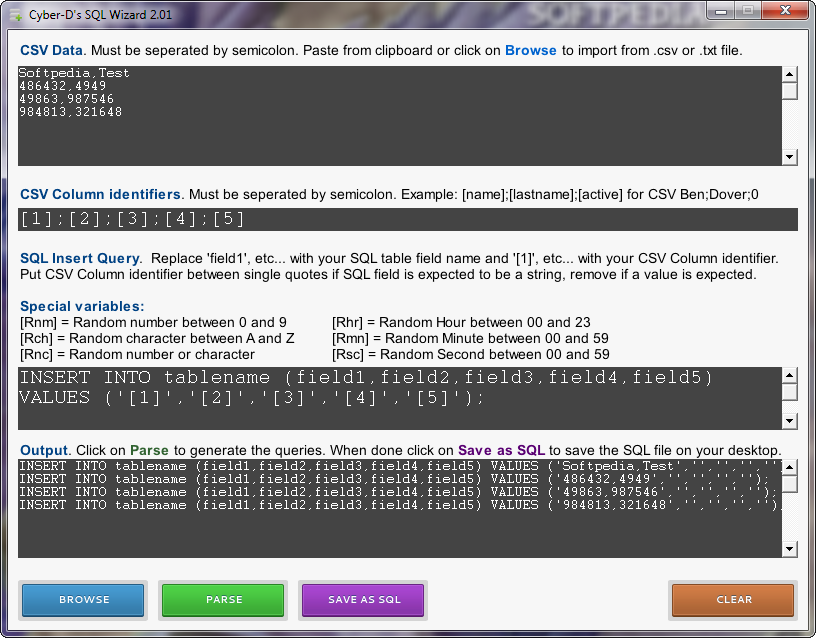Viewport: 816px width, 638px height.
Task: Click the green Parse button
Action: [223, 600]
